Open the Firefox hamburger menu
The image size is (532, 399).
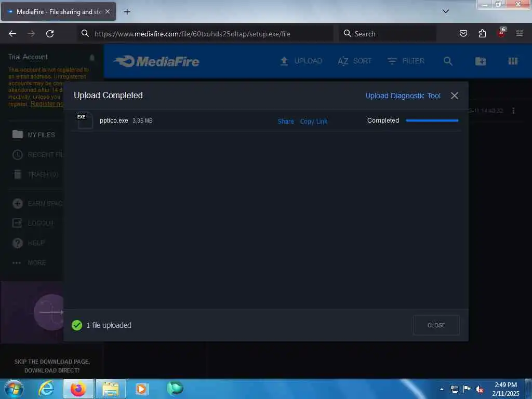point(519,33)
